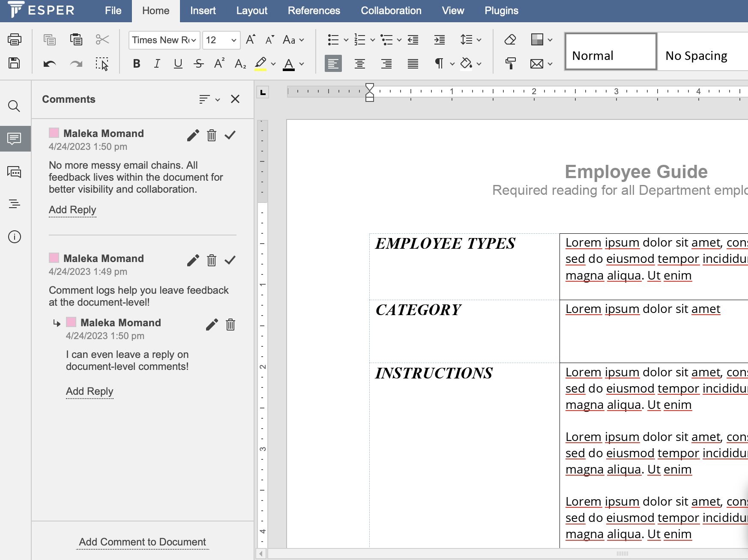Switch to the Insert tab
Screen dimensions: 748x560
tap(203, 11)
